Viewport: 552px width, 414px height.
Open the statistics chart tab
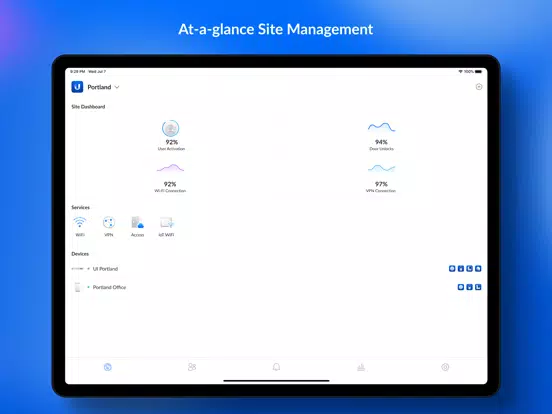pyautogui.click(x=361, y=367)
